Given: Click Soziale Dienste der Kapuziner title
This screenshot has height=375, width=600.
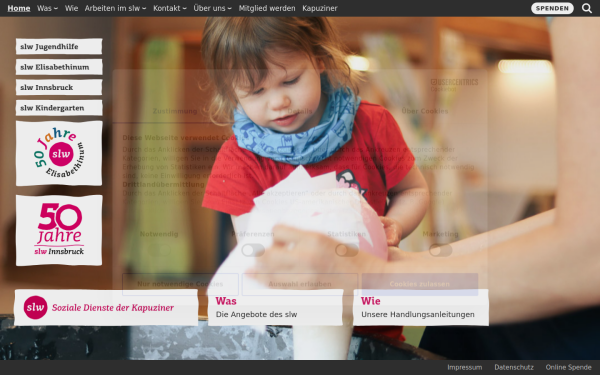Looking at the screenshot, I should pos(113,308).
